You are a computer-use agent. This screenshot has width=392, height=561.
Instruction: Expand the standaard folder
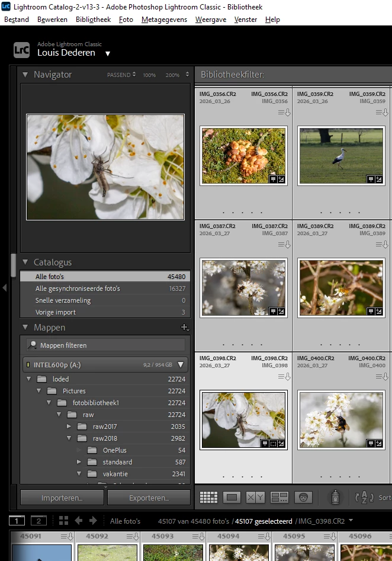point(79,461)
